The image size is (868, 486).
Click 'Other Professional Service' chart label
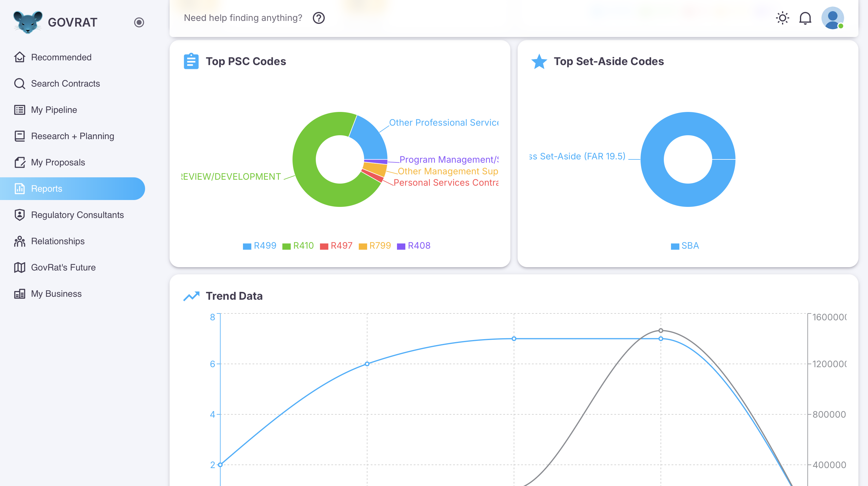click(444, 123)
